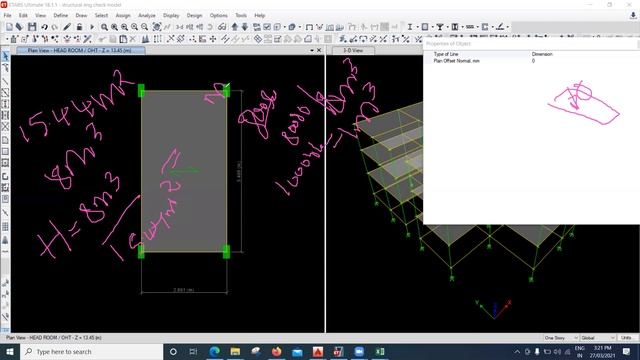Click the Rotate 3D View glasses icon

tap(222, 27)
